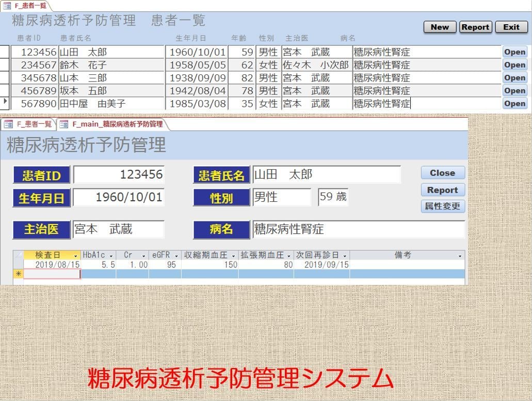Click the HbA1c value 5.5
The width and height of the screenshot is (532, 401).
[x=99, y=265]
